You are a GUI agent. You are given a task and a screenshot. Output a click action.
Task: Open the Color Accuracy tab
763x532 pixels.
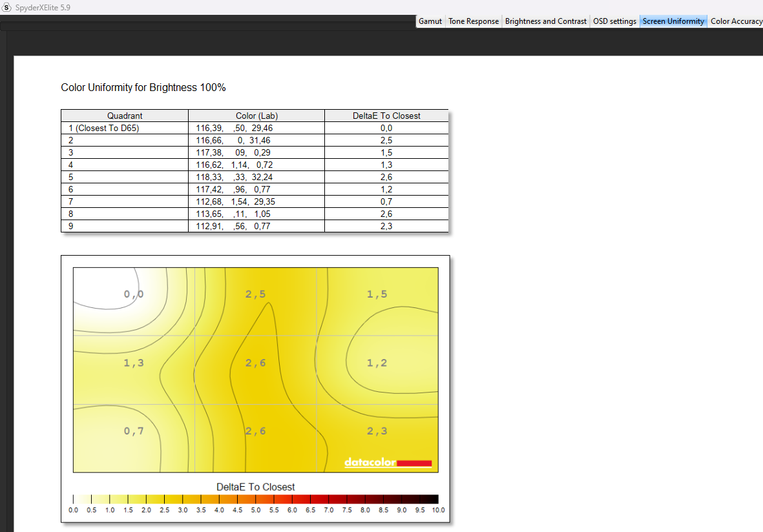[736, 21]
